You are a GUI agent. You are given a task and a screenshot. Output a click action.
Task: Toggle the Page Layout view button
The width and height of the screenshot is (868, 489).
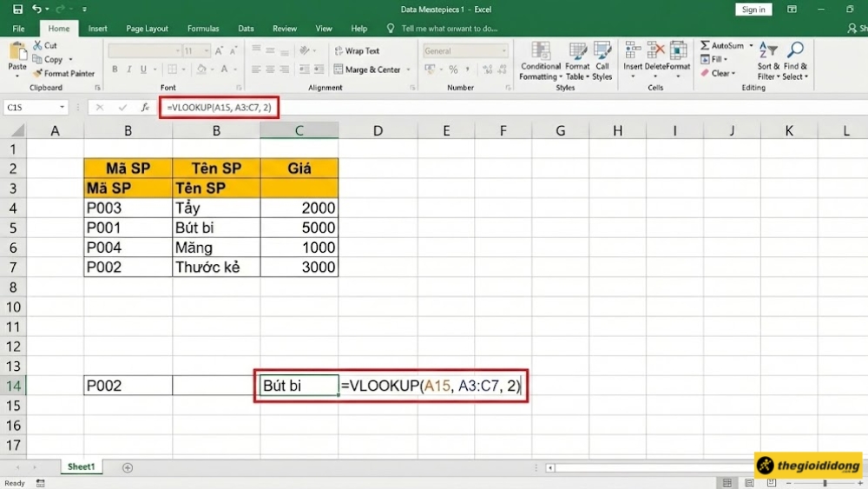(749, 483)
